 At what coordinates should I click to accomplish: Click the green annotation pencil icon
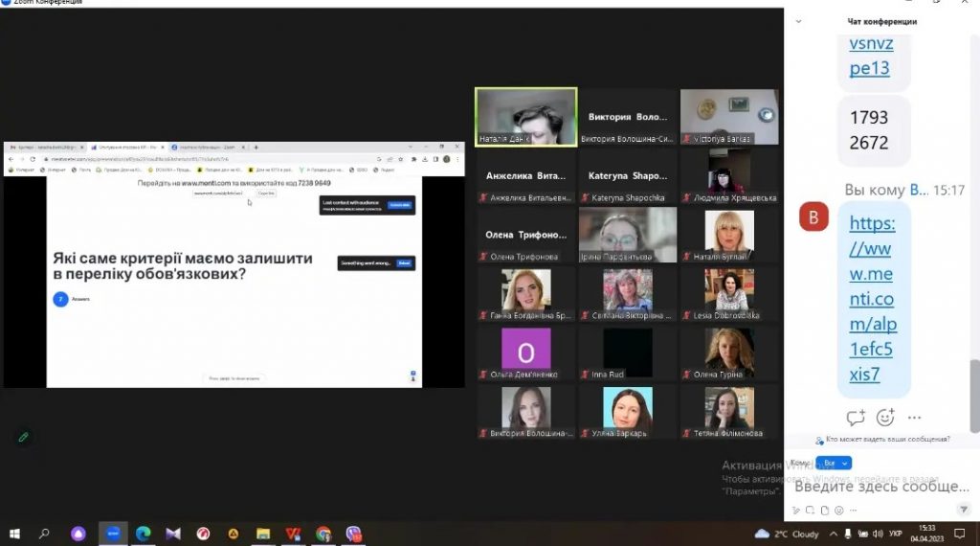23,437
